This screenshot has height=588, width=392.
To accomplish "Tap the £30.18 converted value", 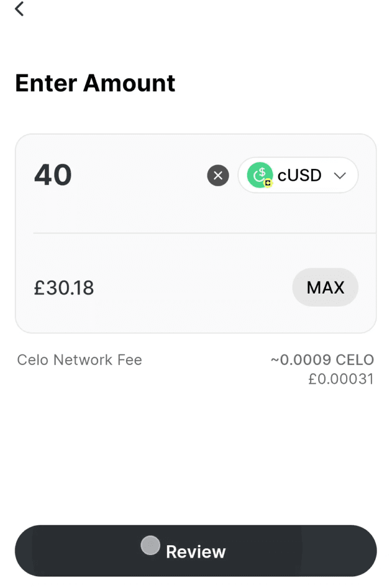I will 64,287.
